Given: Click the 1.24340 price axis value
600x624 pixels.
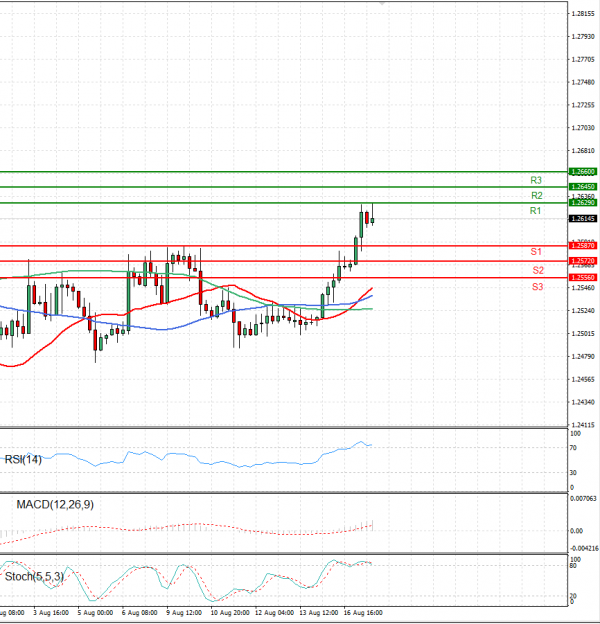Looking at the screenshot, I should point(583,402).
